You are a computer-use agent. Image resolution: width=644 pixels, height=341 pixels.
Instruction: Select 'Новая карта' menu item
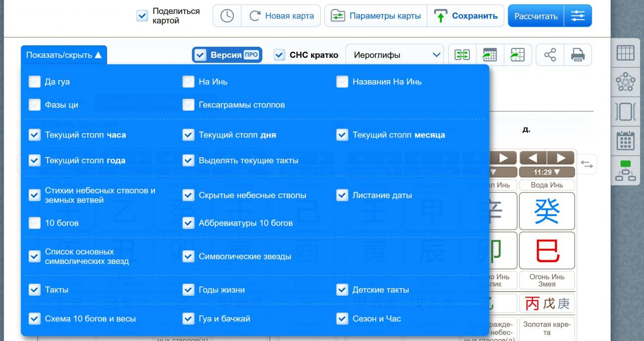(x=282, y=16)
